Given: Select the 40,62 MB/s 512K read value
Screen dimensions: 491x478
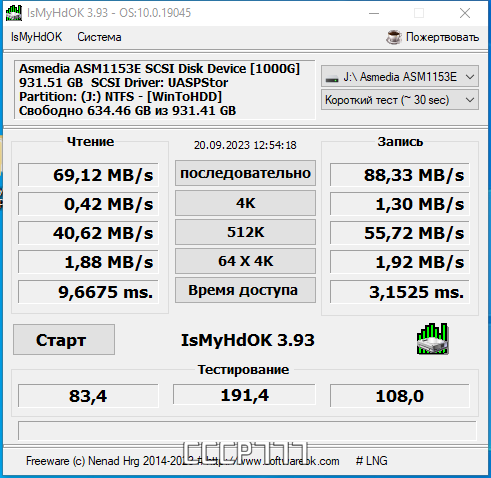Looking at the screenshot, I should coord(88,233).
